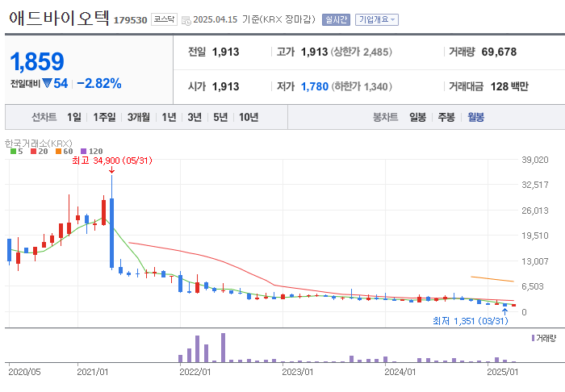Select the 일봉 candlestick chart
Viewport: 565px width, 392px height.
click(417, 117)
